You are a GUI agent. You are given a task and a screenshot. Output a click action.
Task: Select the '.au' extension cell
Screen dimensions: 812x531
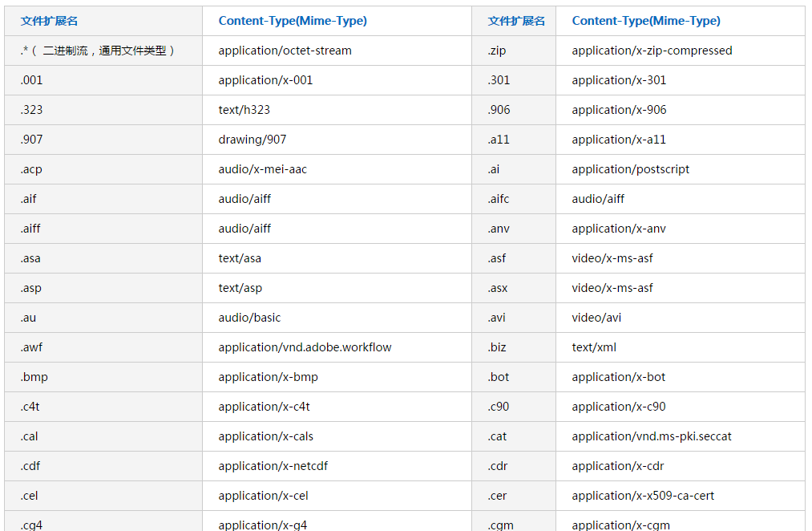(x=103, y=318)
